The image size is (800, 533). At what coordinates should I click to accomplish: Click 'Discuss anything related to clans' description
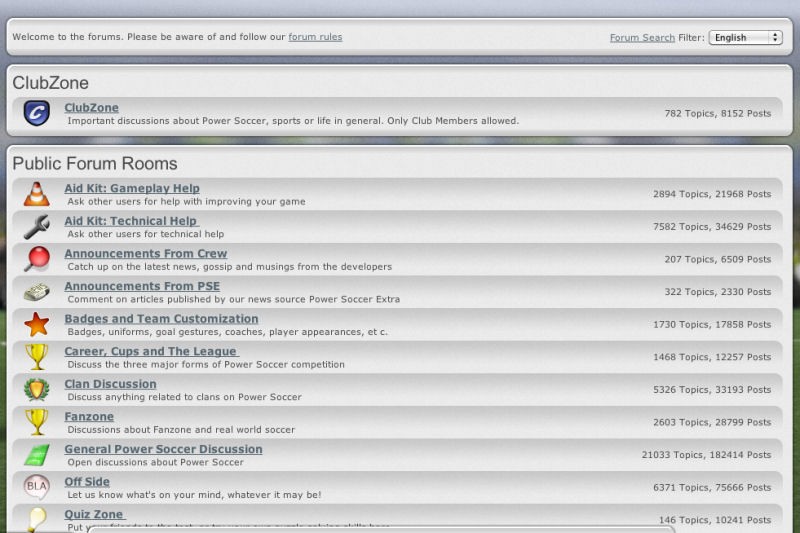(x=184, y=397)
